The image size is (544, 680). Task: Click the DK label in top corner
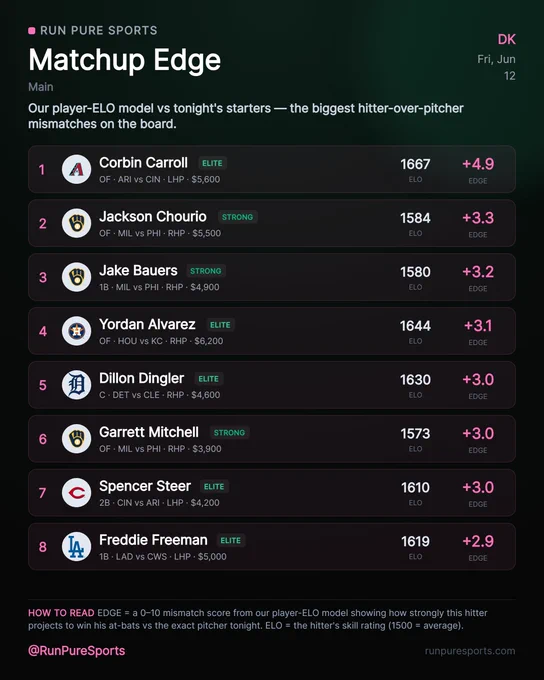[x=506, y=39]
